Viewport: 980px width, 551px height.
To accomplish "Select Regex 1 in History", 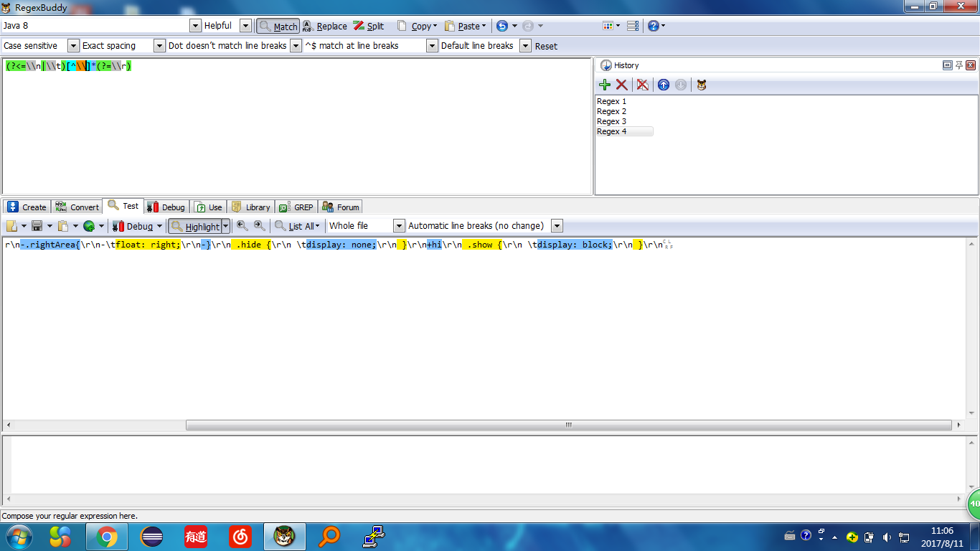I will (611, 101).
